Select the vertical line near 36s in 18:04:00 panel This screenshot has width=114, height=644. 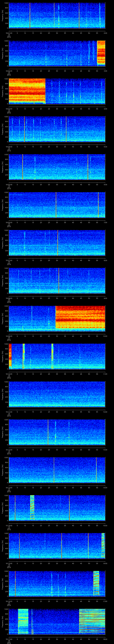point(66,129)
